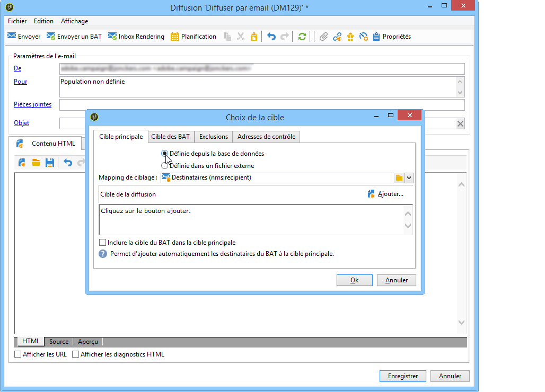Click the X clear icon on Objet field
This screenshot has height=392, width=545.
460,123
